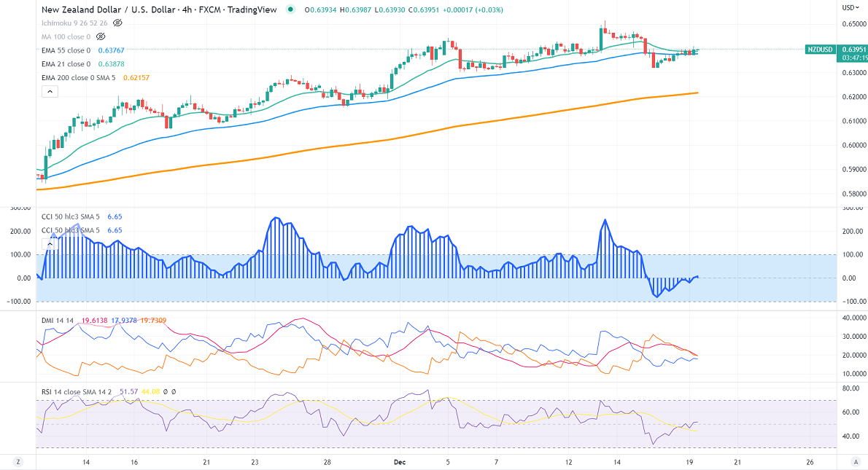Viewport: 868px width, 470px height.
Task: Click the high price value H0.63987
Action: (357, 10)
